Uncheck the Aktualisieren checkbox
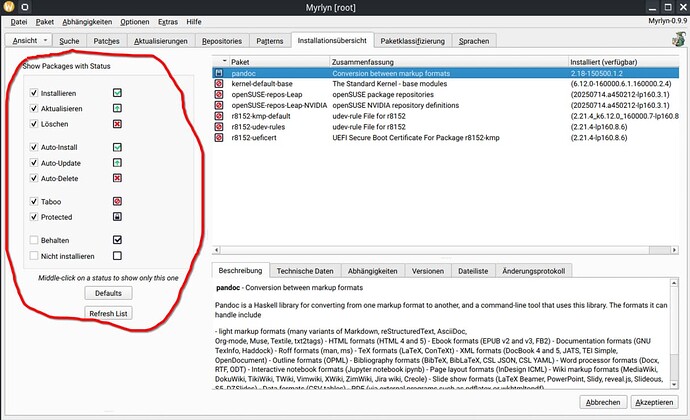 35,108
